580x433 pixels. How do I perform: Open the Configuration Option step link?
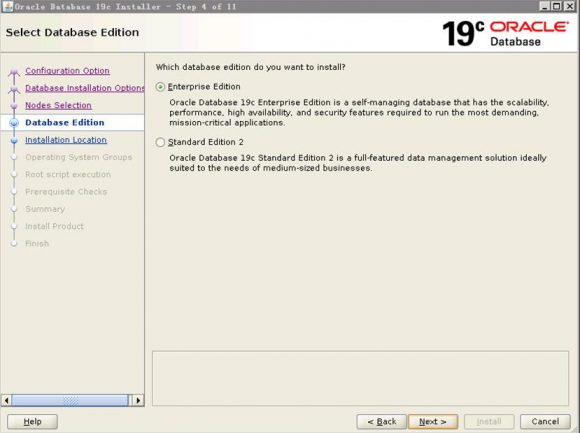click(67, 71)
